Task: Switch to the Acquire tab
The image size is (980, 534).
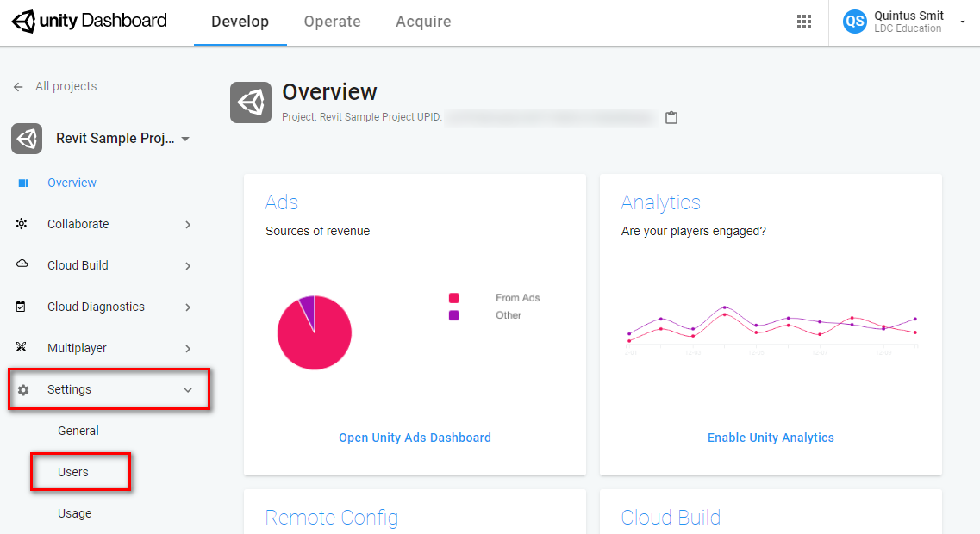Action: coord(423,22)
